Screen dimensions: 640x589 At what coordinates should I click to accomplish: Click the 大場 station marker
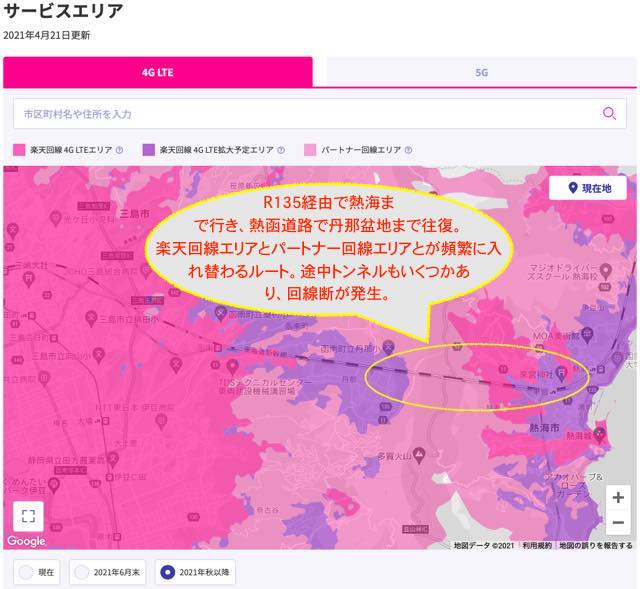[105, 420]
